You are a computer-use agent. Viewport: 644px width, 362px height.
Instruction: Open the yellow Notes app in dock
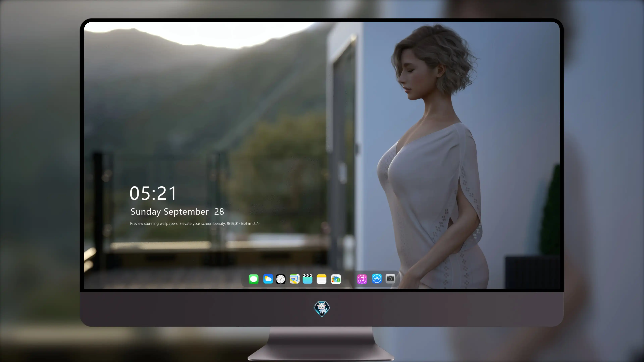(x=321, y=279)
